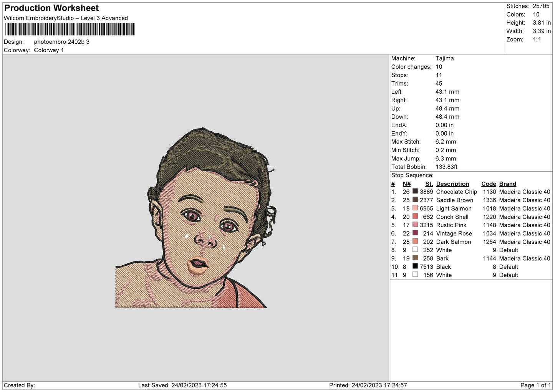Click the up value '48.4 mm'
Image resolution: width=555 pixels, height=392 pixels.
pyautogui.click(x=447, y=109)
